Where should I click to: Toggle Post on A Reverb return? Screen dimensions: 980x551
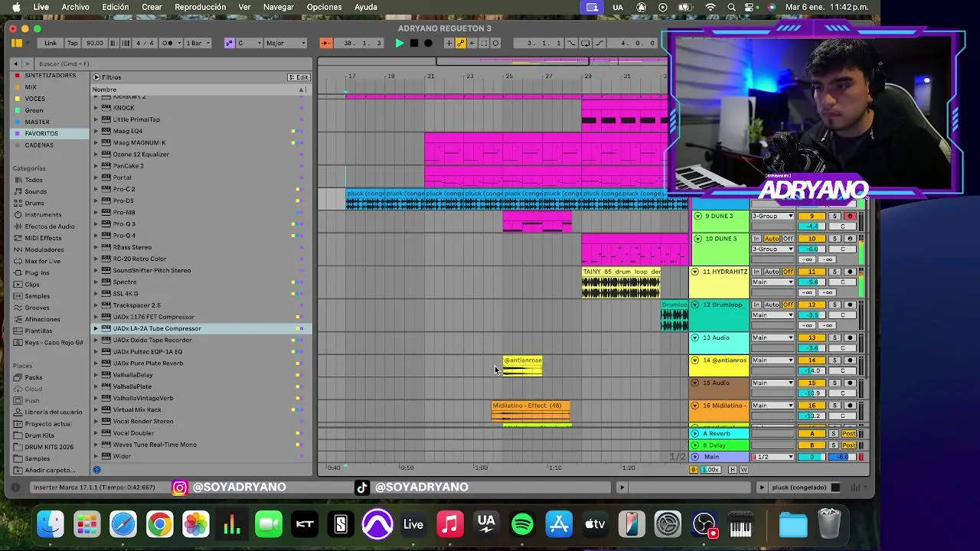(x=849, y=434)
